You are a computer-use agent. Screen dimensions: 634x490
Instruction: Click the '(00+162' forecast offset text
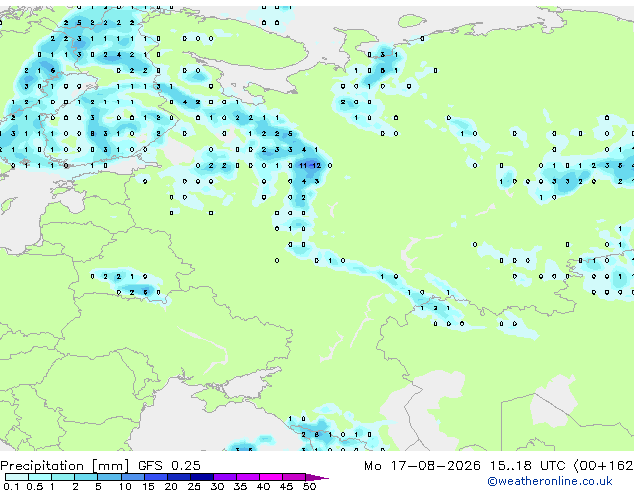coord(603,466)
